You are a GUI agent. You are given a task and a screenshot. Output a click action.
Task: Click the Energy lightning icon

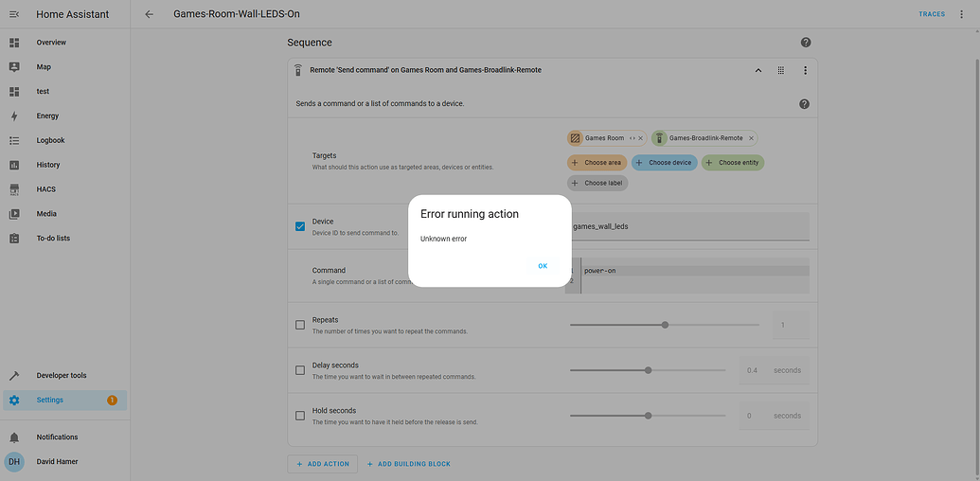click(14, 116)
